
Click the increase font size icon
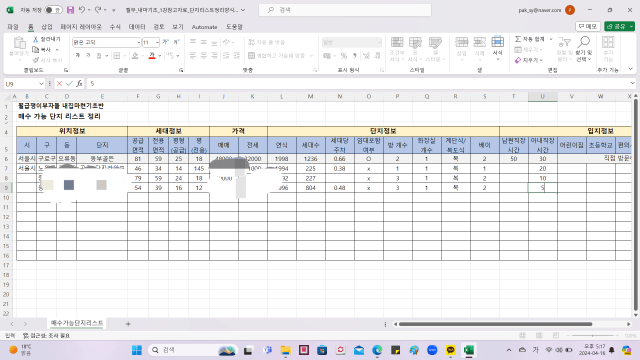[x=166, y=42]
